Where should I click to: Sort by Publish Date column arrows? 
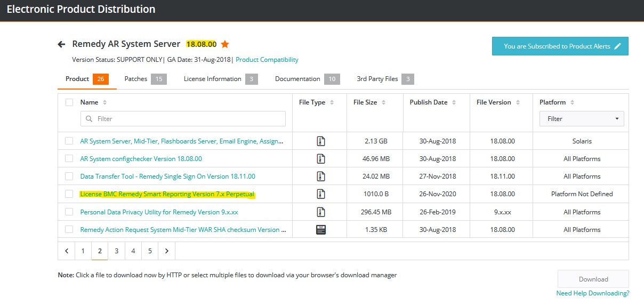tap(454, 102)
